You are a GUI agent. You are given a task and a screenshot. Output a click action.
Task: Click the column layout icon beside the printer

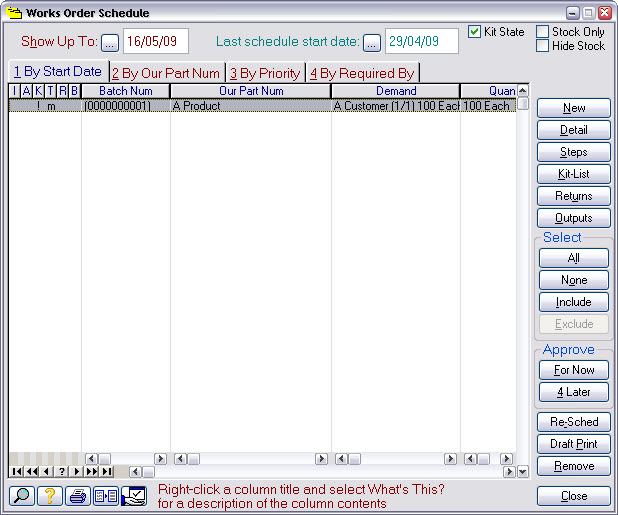[x=106, y=496]
